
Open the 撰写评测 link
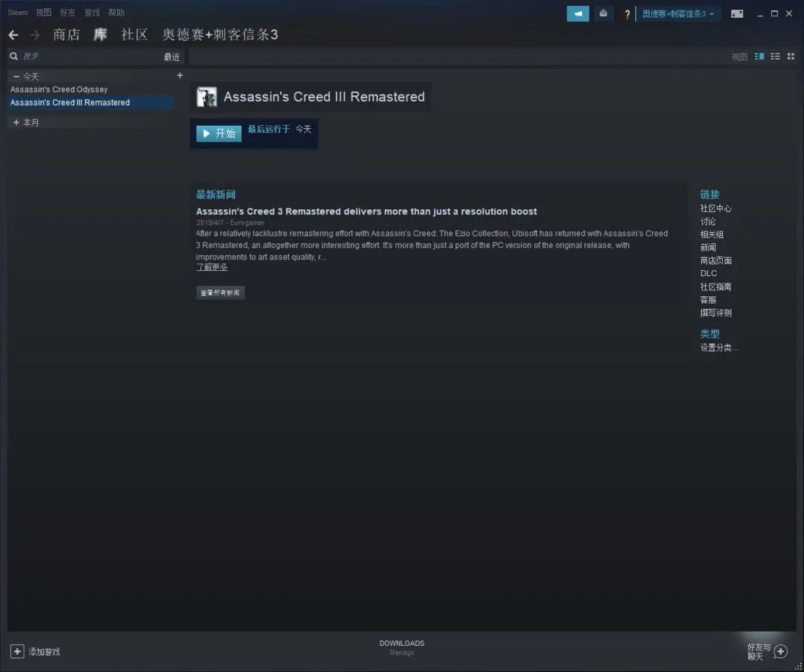click(x=716, y=313)
